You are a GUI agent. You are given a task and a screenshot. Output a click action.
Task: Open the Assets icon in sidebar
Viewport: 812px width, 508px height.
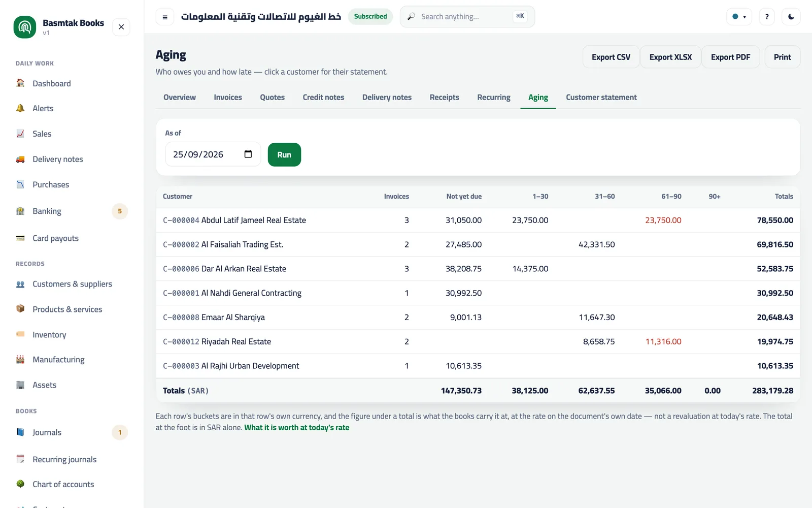pos(20,385)
